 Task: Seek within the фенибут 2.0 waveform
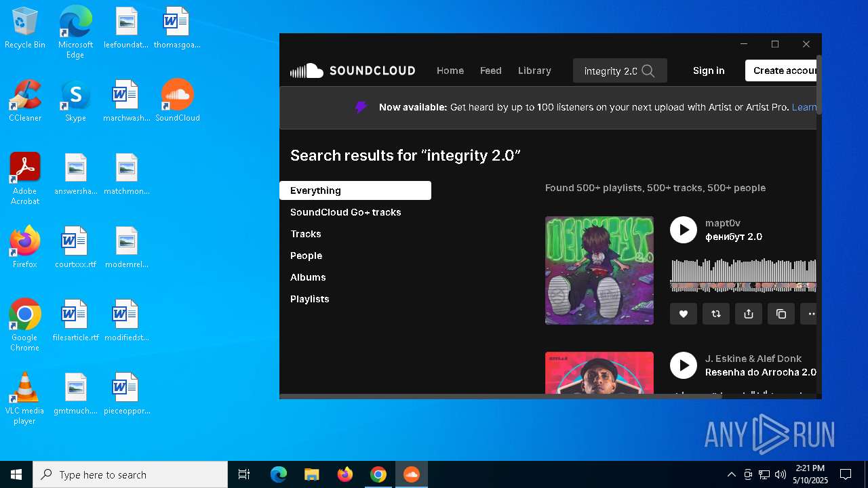(743, 274)
